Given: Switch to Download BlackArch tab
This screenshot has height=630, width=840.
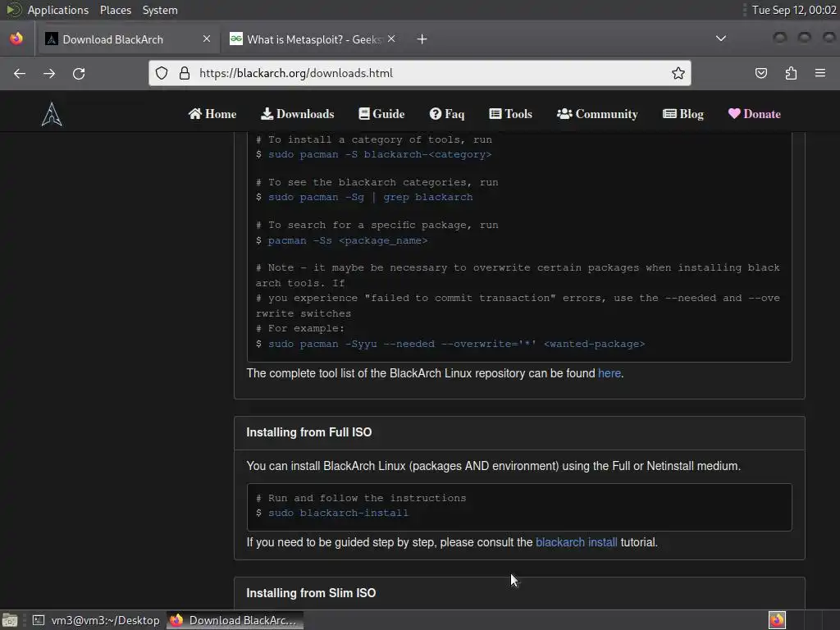Looking at the screenshot, I should (128, 39).
